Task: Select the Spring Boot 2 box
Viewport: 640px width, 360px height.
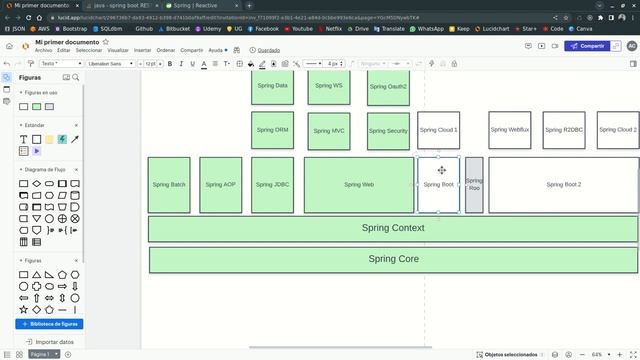Action: [x=564, y=185]
